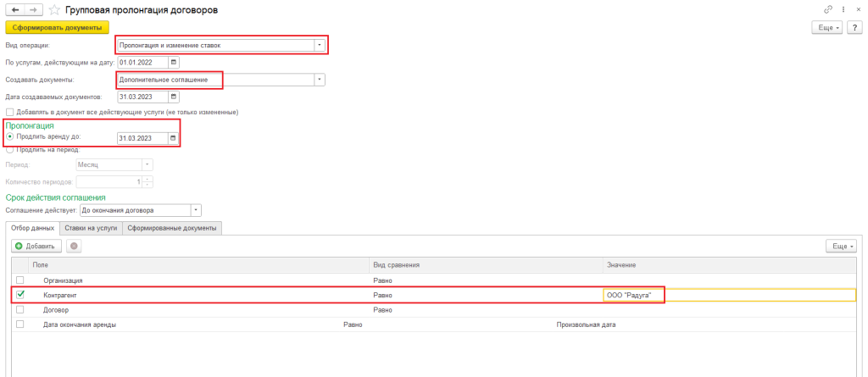Click the Сформировать документы button
The width and height of the screenshot is (868, 377).
(57, 27)
